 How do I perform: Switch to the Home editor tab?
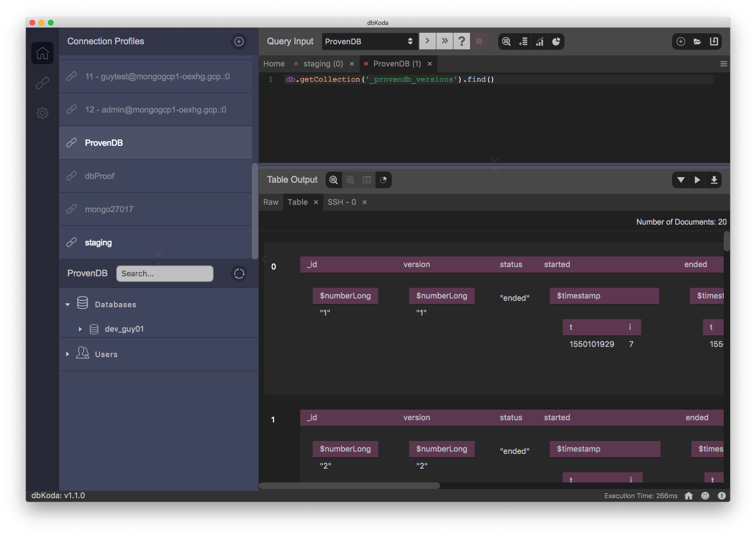pyautogui.click(x=274, y=64)
